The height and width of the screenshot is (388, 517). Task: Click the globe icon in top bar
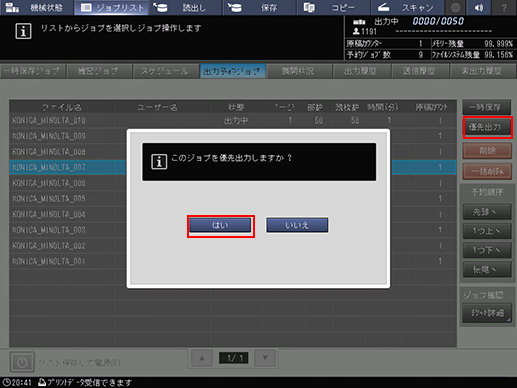tap(456, 7)
